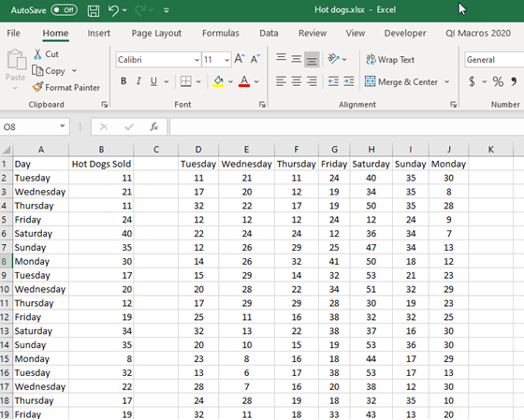Viewport: 524px width, 420px height.
Task: Click the Insert Function fx icon
Action: 153,126
